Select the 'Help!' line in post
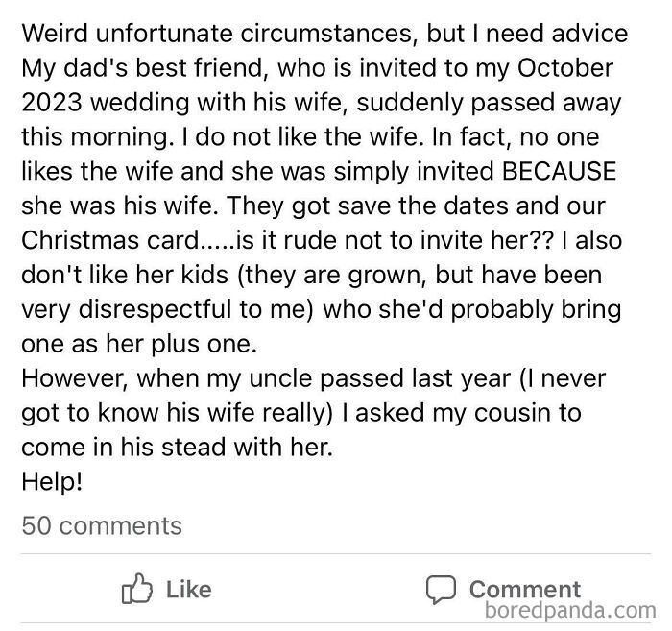672x631 pixels. pos(52,481)
